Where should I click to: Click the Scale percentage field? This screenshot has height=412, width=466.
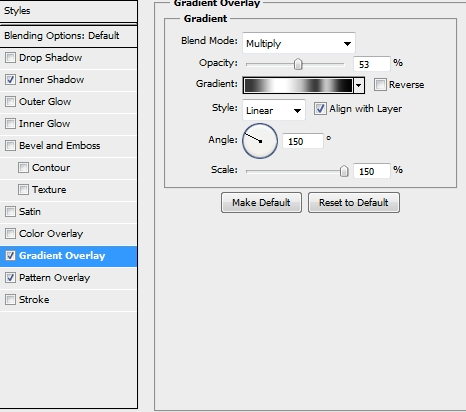pyautogui.click(x=371, y=171)
